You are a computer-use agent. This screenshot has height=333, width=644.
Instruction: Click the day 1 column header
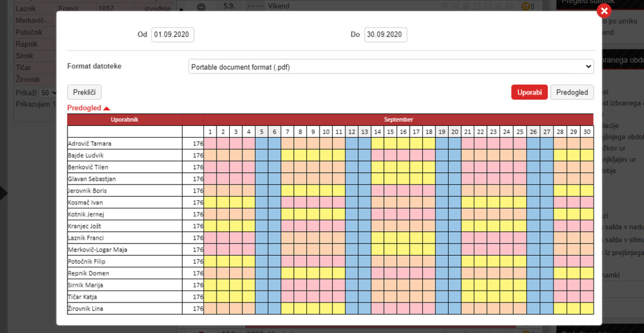pos(210,132)
